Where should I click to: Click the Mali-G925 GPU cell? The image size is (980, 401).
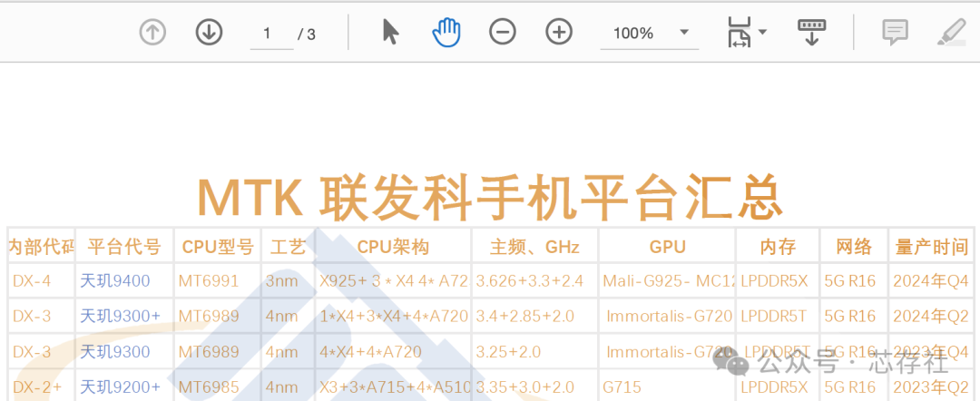click(670, 281)
